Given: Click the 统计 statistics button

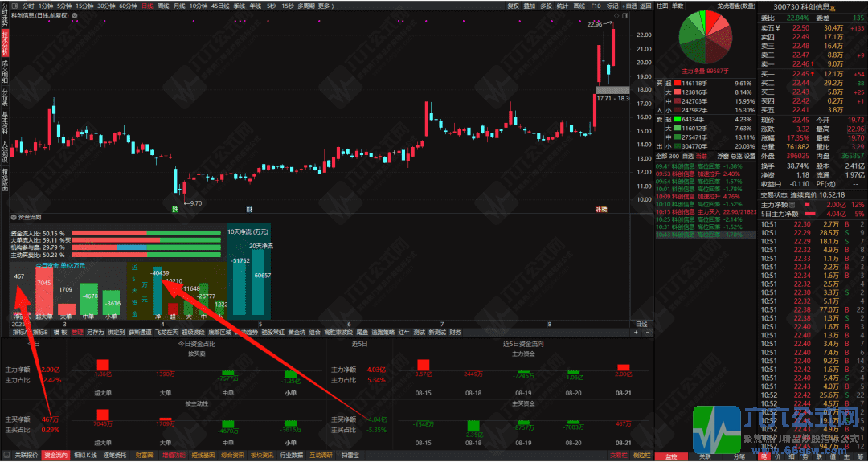Looking at the screenshot, I should pos(563,6).
